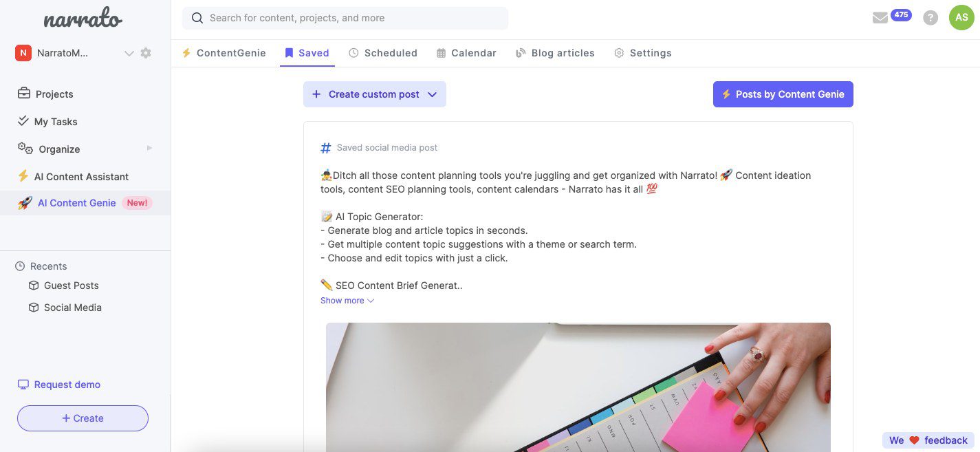
Task: Click the Request demo link
Action: pos(59,385)
